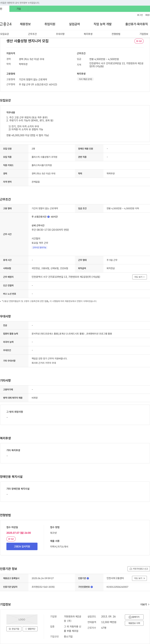Open the 실업급여 menu

click(74, 24)
